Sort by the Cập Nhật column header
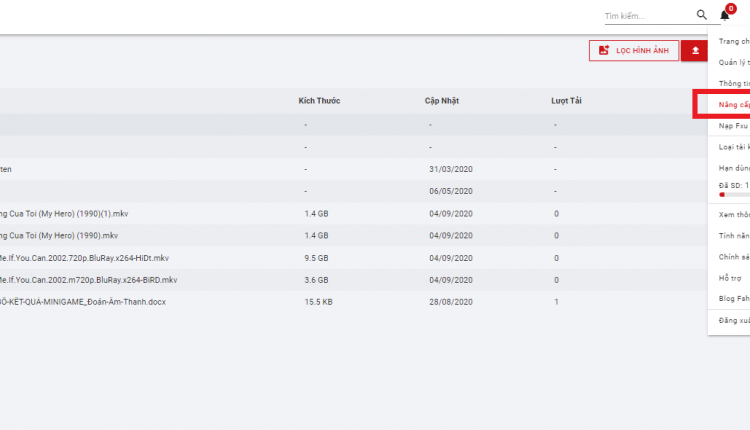 tap(441, 100)
